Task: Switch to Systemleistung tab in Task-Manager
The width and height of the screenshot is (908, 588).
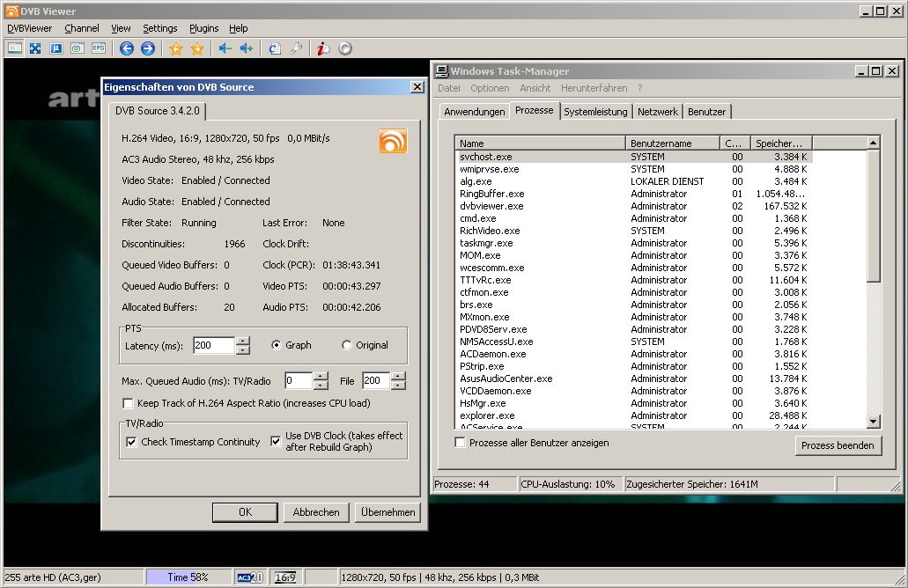Action: pyautogui.click(x=595, y=112)
